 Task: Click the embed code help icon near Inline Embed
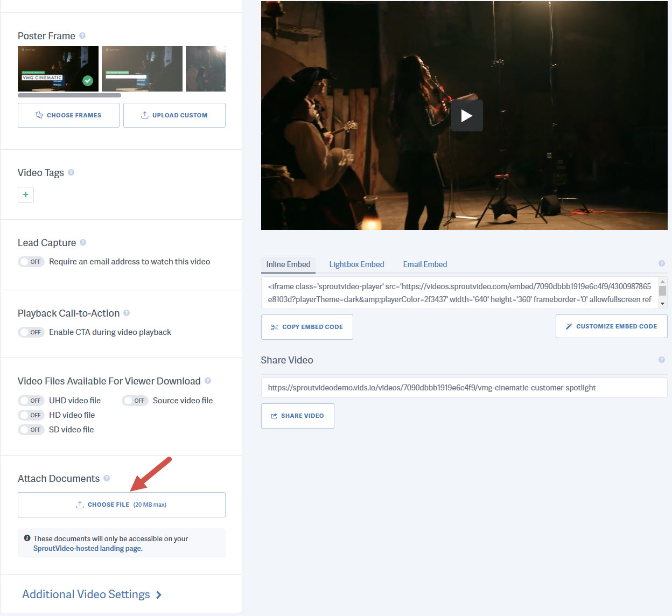click(x=662, y=263)
